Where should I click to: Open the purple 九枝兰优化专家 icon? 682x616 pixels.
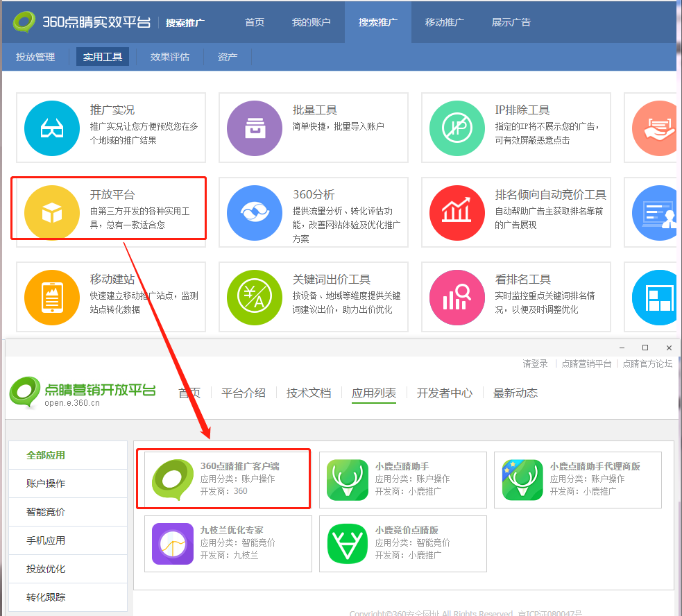coord(173,544)
